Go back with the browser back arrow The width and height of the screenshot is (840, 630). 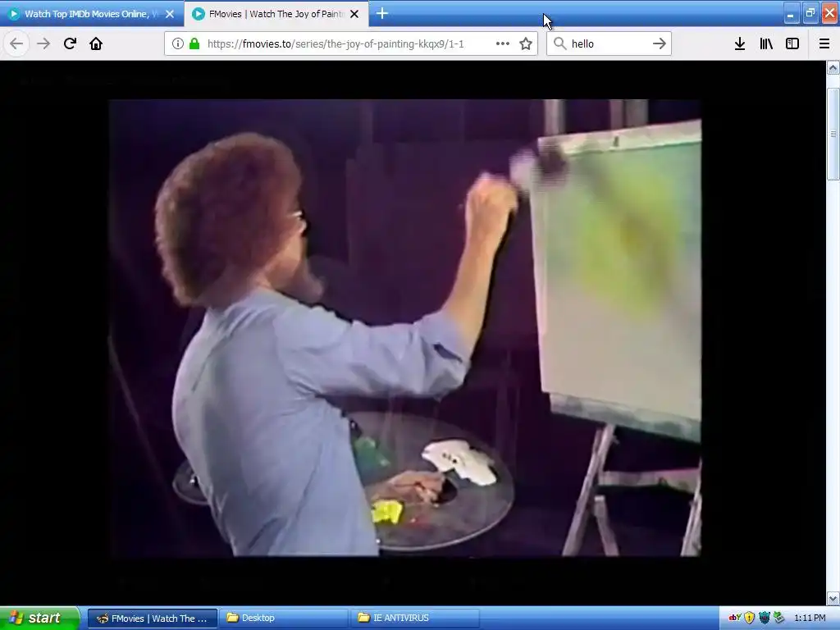click(x=16, y=44)
